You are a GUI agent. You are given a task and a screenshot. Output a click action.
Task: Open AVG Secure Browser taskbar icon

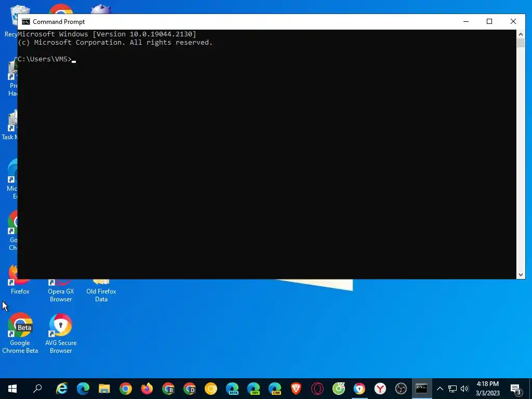pyautogui.click(x=360, y=389)
